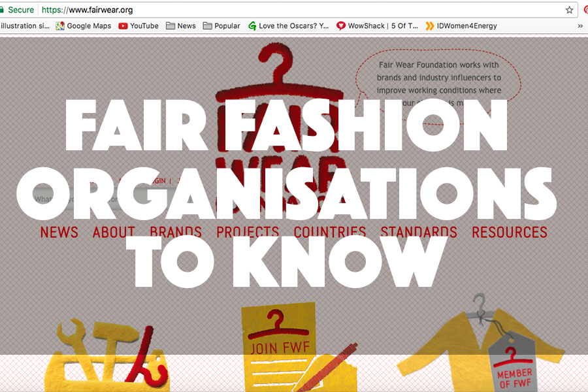The width and height of the screenshot is (588, 392).
Task: Open the News bookmarks folder
Action: 181,26
